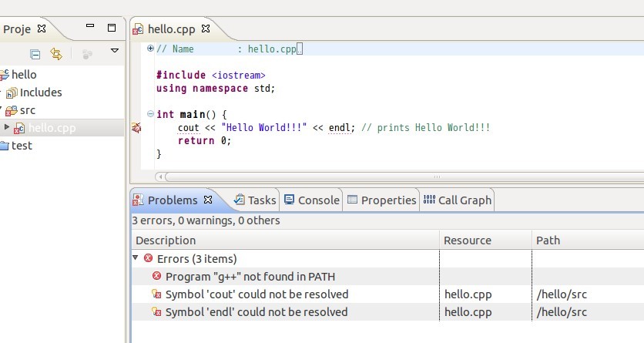The height and width of the screenshot is (343, 644).
Task: Click the 'cout' symbol in code
Action: pyautogui.click(x=189, y=128)
